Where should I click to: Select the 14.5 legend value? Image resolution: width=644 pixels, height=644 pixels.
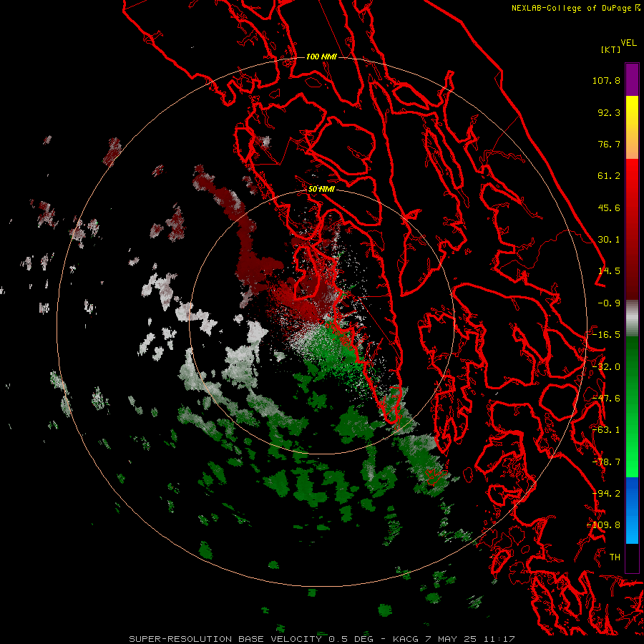(x=609, y=271)
